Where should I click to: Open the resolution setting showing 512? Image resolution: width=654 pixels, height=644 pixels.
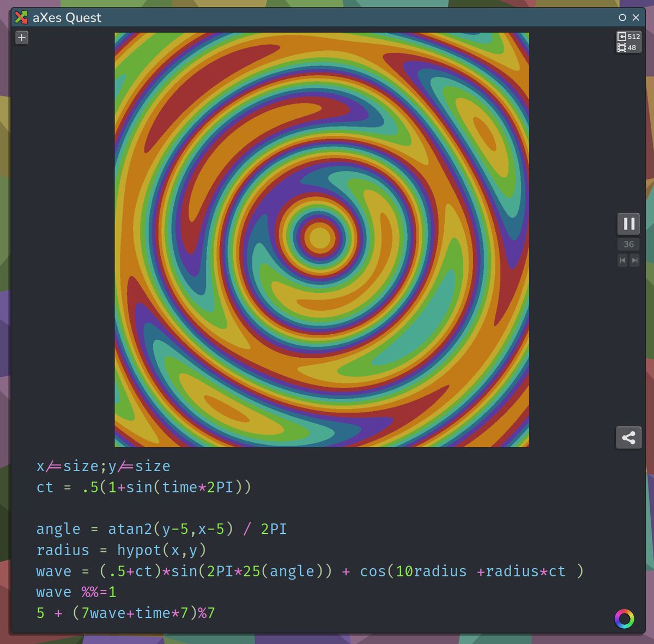628,37
